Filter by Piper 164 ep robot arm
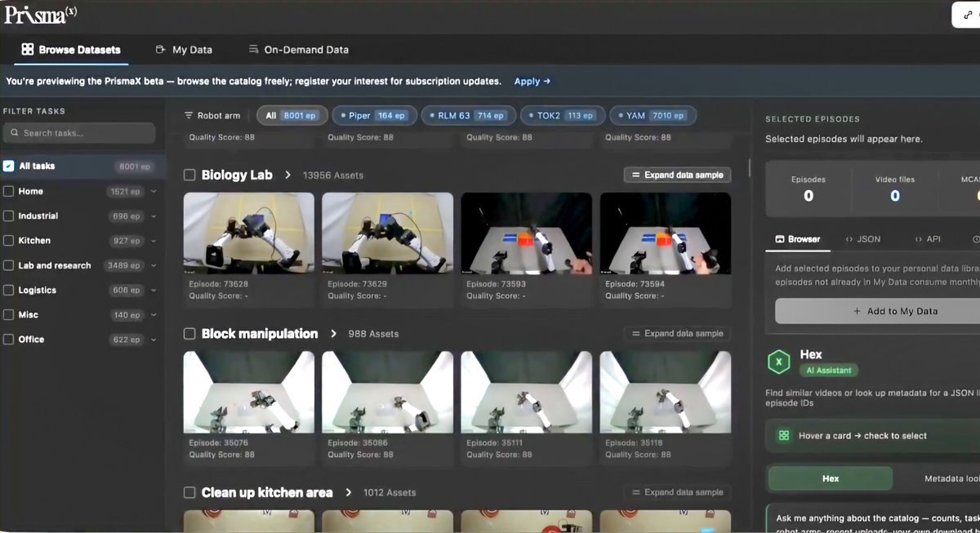 376,116
